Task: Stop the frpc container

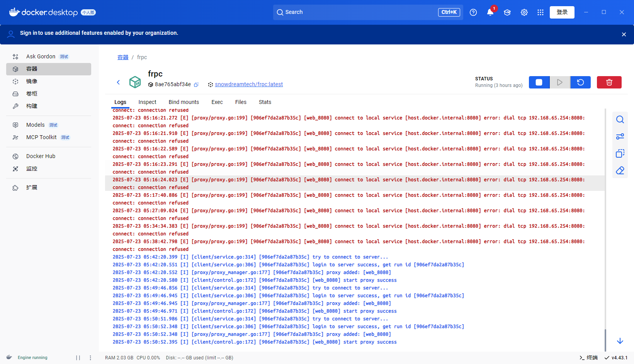Action: tap(539, 82)
